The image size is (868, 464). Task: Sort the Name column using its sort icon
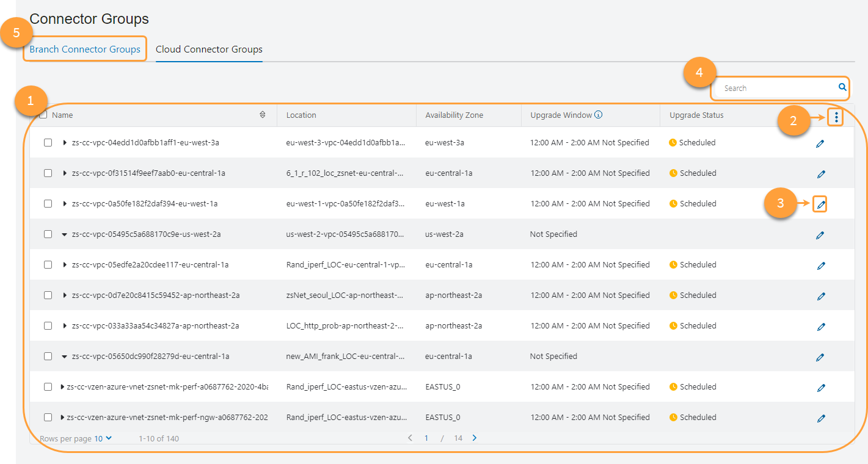coord(263,114)
